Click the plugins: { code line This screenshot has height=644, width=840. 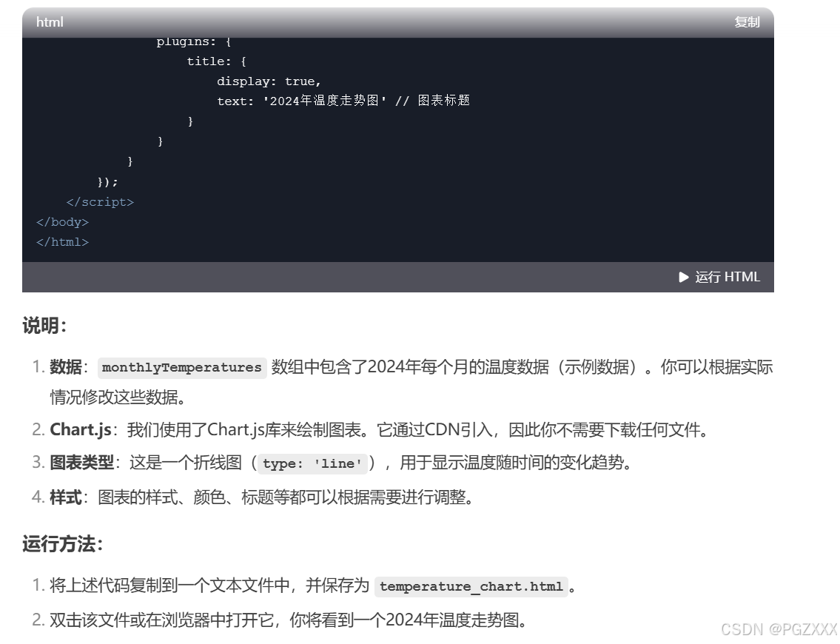pos(193,41)
